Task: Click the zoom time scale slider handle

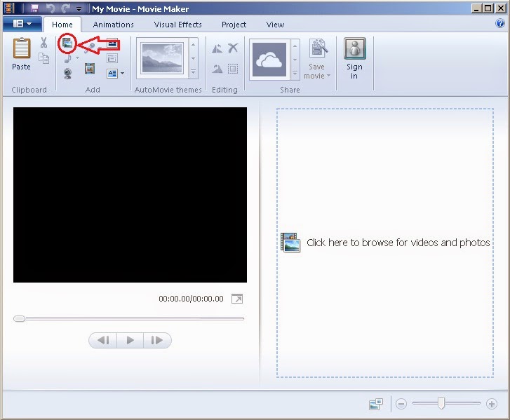Action: pos(441,402)
